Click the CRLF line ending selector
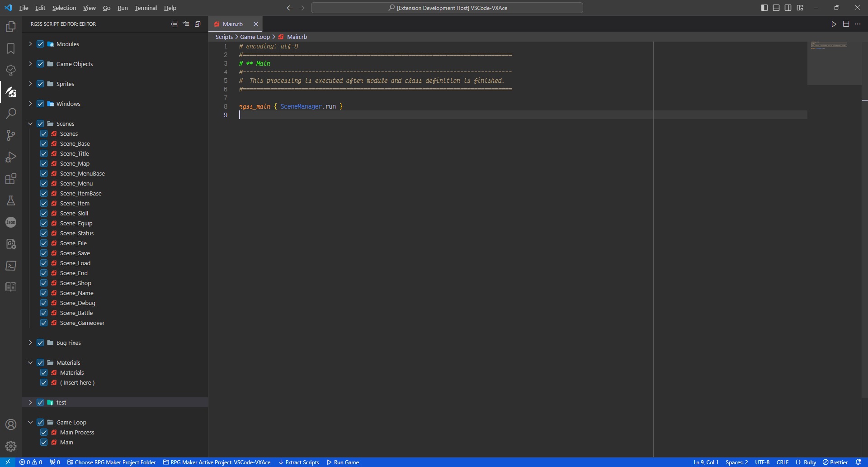 (x=783, y=462)
